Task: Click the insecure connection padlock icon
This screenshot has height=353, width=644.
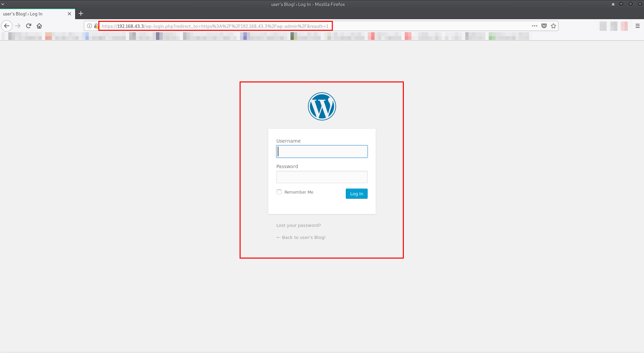Action: tap(96, 26)
